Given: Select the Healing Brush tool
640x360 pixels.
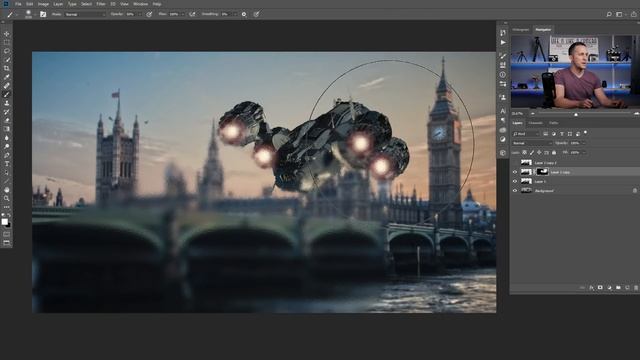Looking at the screenshot, I should pos(7,86).
